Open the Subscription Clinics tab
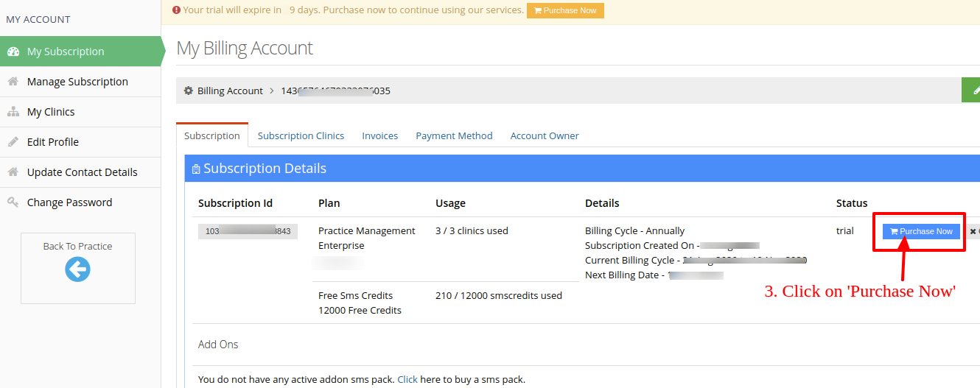 click(301, 135)
